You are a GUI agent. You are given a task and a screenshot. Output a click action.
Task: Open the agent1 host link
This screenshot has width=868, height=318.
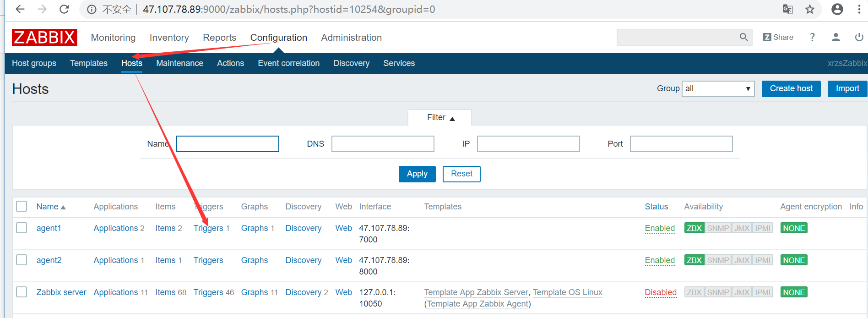pos(49,228)
